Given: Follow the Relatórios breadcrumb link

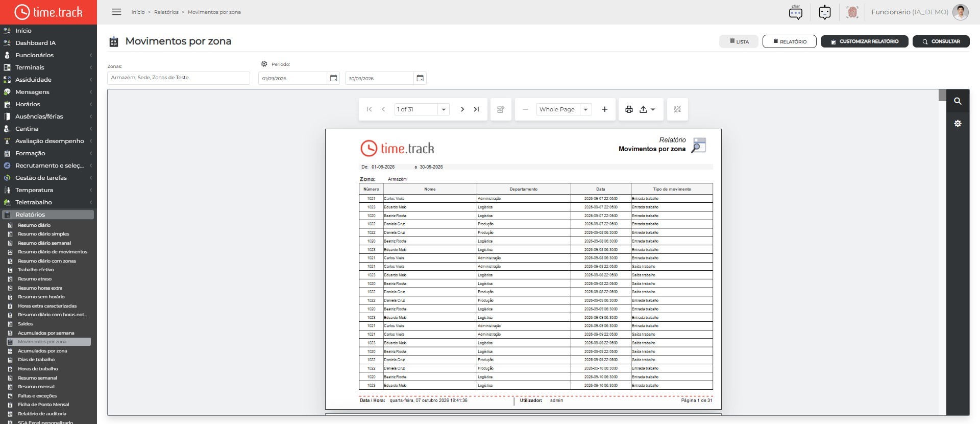Looking at the screenshot, I should pos(166,12).
